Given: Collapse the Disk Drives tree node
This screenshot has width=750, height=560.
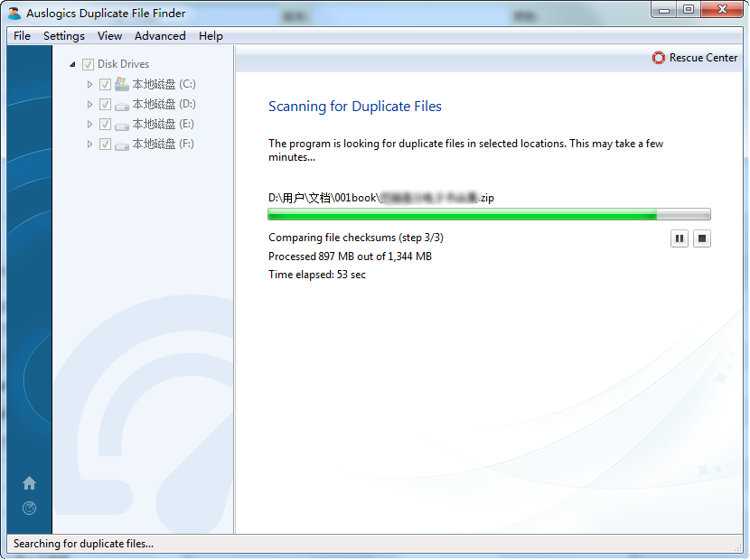Looking at the screenshot, I should (x=72, y=64).
